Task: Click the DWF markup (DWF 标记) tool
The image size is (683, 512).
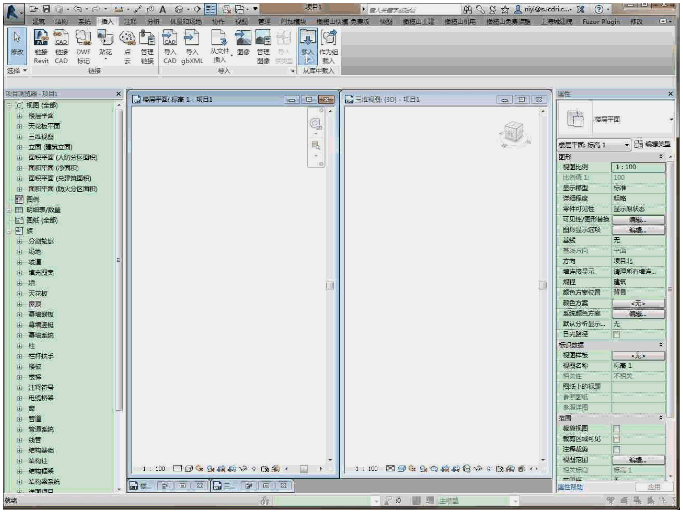Action: coord(83,47)
